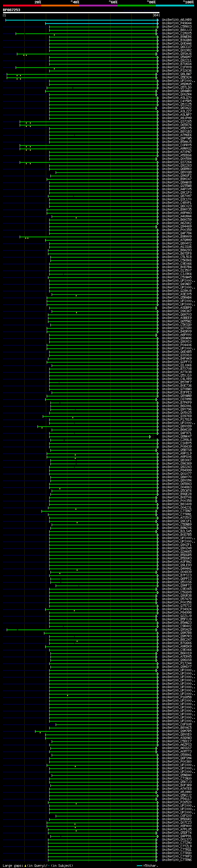Click hit label UniRef100_Q8VXQ8
This screenshot has width=197, height=868.
coord(177,172)
